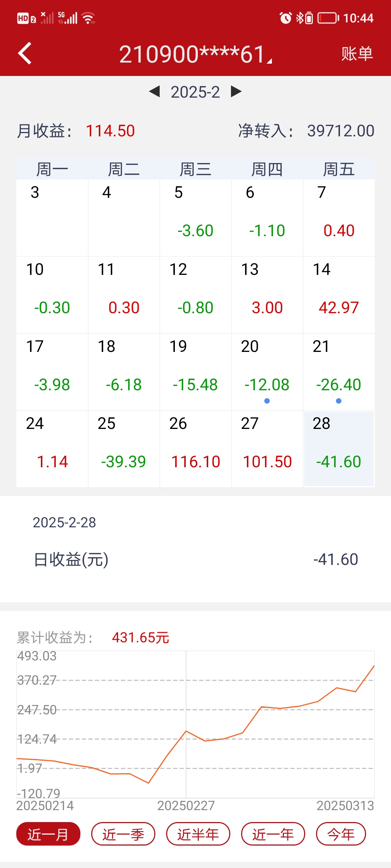The image size is (391, 868).
Task: Tap the Bluetooth status icon
Action: [x=300, y=18]
